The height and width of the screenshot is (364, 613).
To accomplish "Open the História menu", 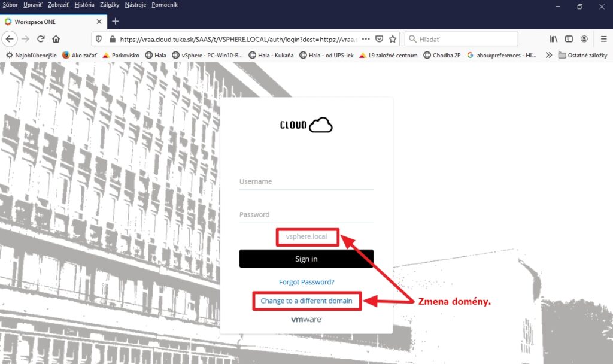I will (84, 5).
